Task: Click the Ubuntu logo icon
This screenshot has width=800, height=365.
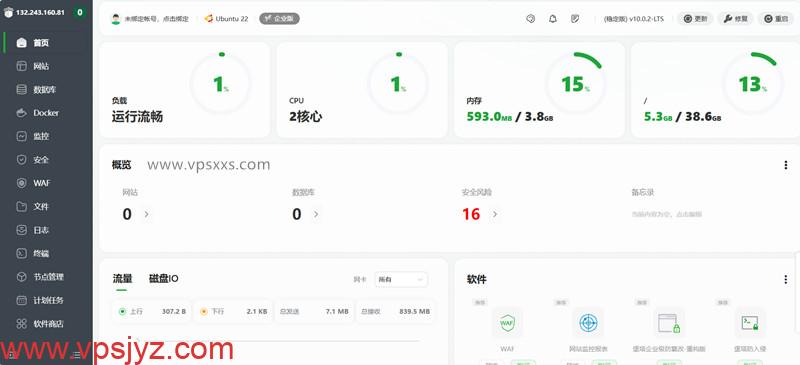Action: [x=209, y=18]
